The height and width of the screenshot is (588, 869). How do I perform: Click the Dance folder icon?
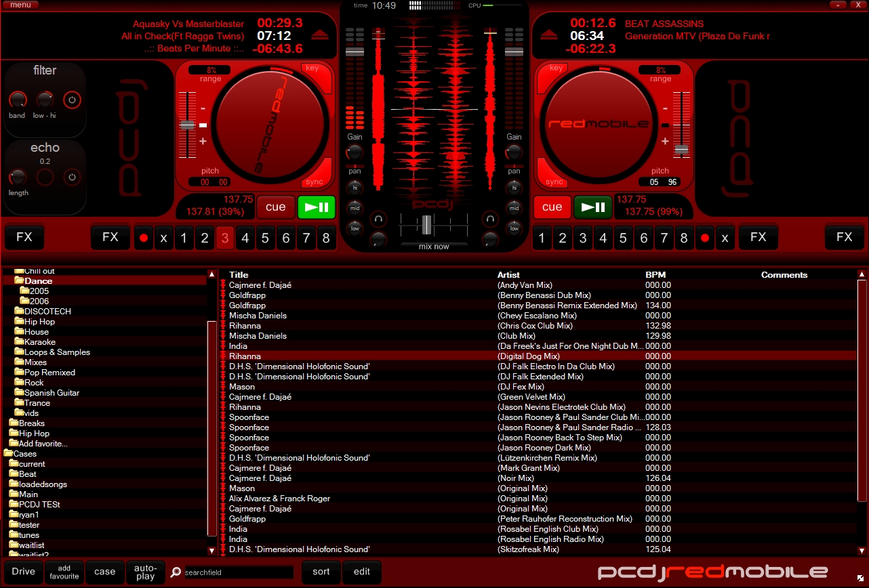(x=19, y=280)
